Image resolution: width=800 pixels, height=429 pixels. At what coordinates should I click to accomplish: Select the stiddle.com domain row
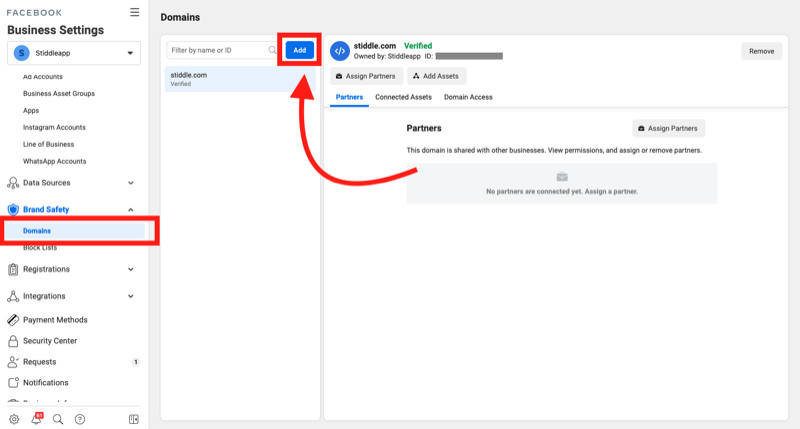click(240, 79)
